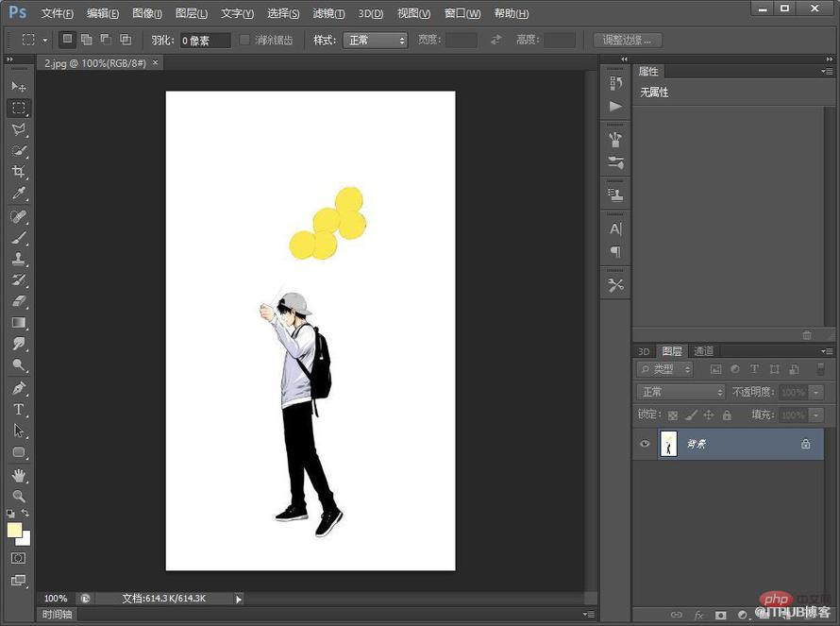Select the Hand tool
Viewport: 840px width, 626px height.
19,475
